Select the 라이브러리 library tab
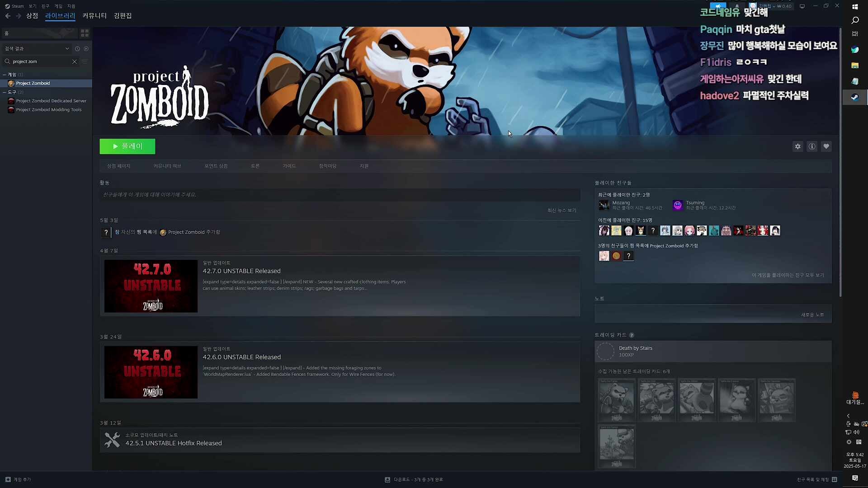Viewport: 868px width, 488px height. (x=60, y=16)
